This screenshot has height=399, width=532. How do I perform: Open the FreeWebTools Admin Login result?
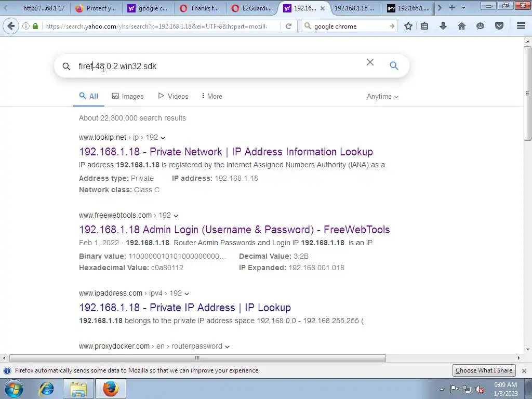pyautogui.click(x=234, y=230)
